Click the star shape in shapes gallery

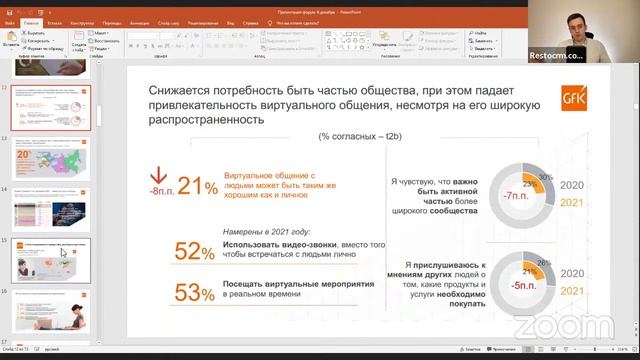(x=362, y=47)
